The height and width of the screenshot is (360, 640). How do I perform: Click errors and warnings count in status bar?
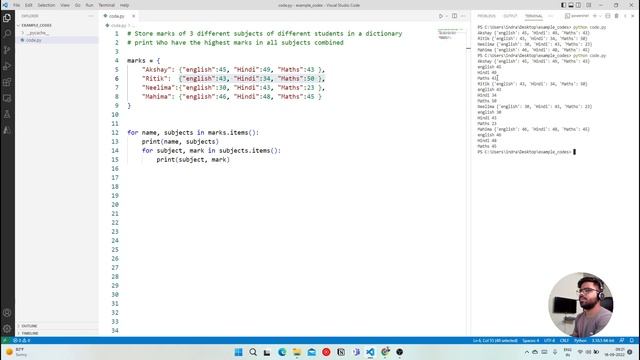(x=22, y=340)
